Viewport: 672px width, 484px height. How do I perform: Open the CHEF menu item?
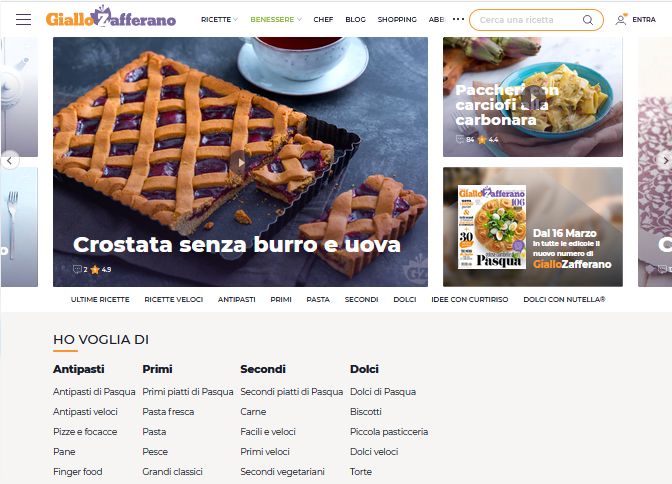pos(323,19)
